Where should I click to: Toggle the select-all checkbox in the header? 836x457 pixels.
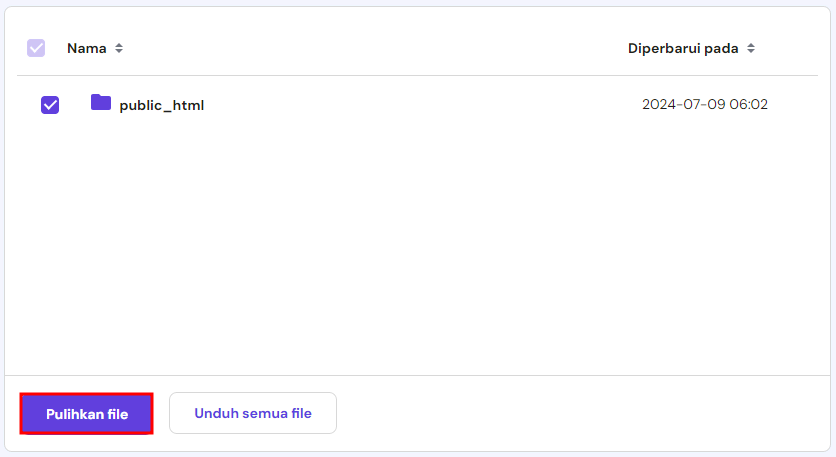[x=36, y=48]
